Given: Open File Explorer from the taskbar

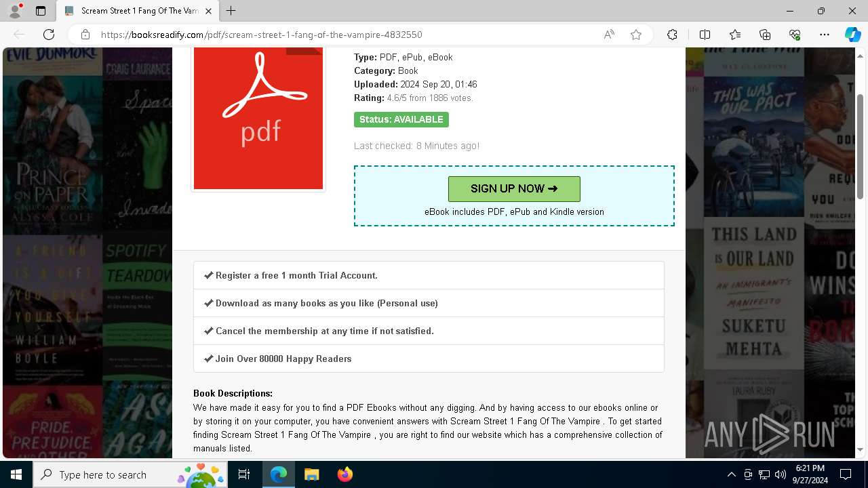Looking at the screenshot, I should click(311, 474).
